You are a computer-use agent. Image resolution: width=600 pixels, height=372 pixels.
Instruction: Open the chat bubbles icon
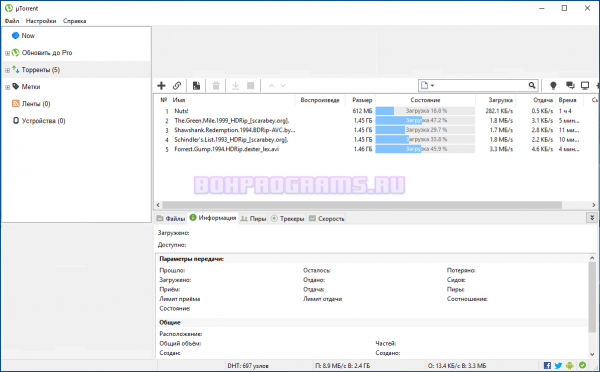click(x=570, y=86)
